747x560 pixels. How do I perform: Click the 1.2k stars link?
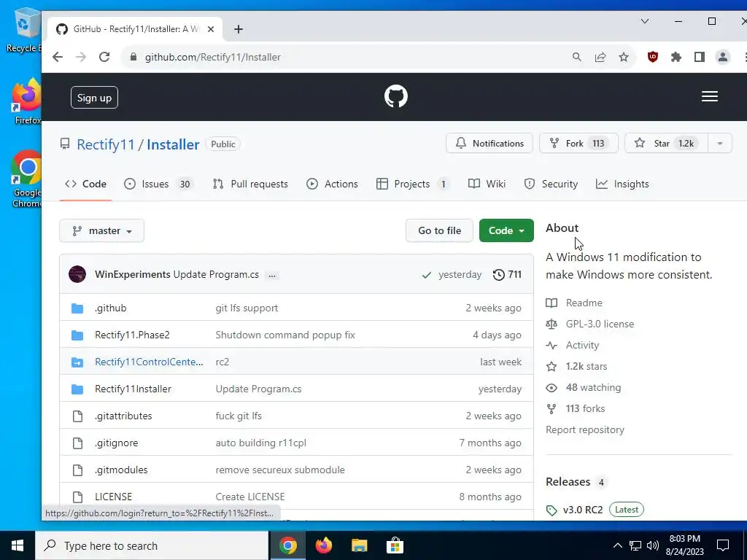(577, 366)
